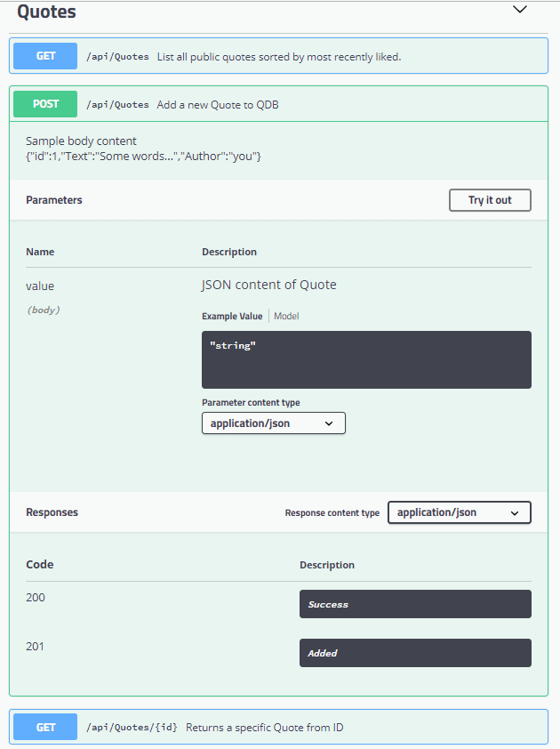This screenshot has height=749, width=560.
Task: Click the sample body JSON text
Action: (x=143, y=157)
